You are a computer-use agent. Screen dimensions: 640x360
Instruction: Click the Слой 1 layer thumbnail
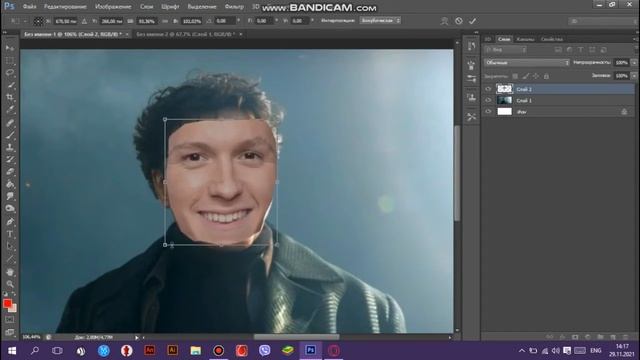pyautogui.click(x=504, y=100)
